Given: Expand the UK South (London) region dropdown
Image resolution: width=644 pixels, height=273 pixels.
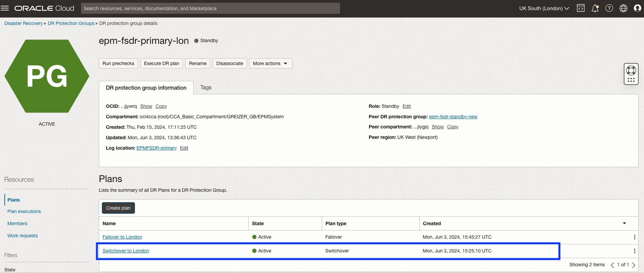Looking at the screenshot, I should coord(544,8).
